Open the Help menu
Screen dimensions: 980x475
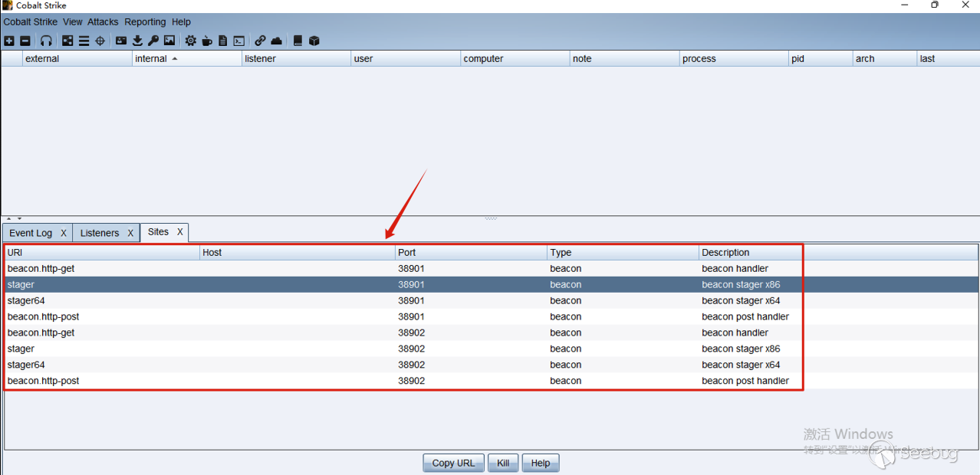(x=182, y=22)
